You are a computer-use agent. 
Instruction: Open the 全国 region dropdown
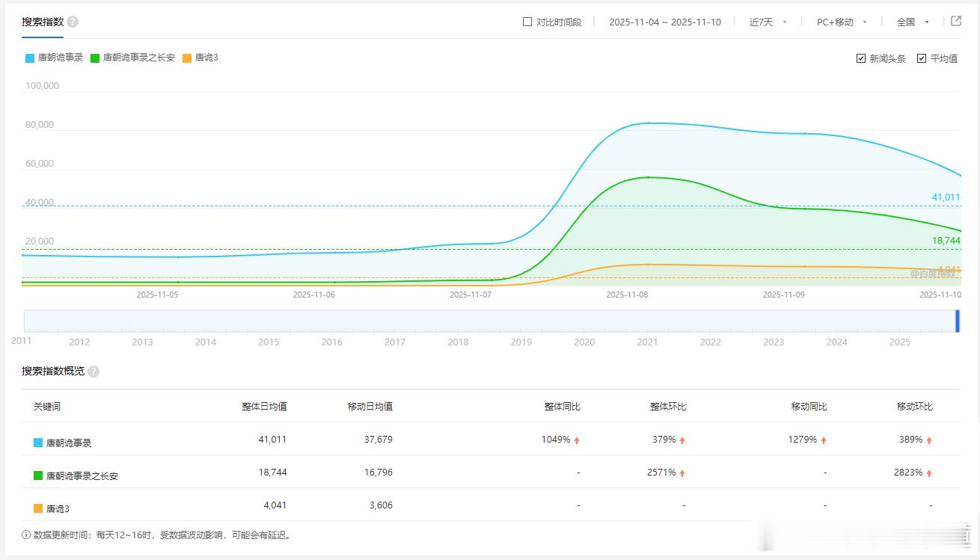tap(912, 22)
